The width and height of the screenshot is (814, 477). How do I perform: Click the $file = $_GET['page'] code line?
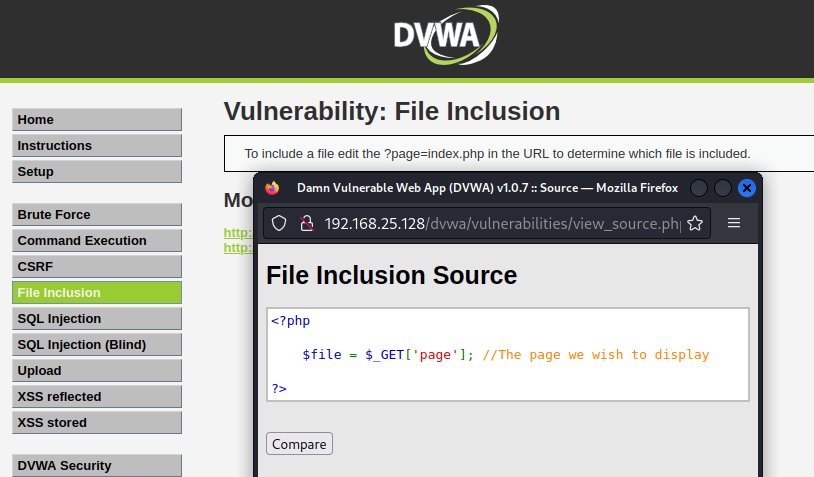pos(388,355)
